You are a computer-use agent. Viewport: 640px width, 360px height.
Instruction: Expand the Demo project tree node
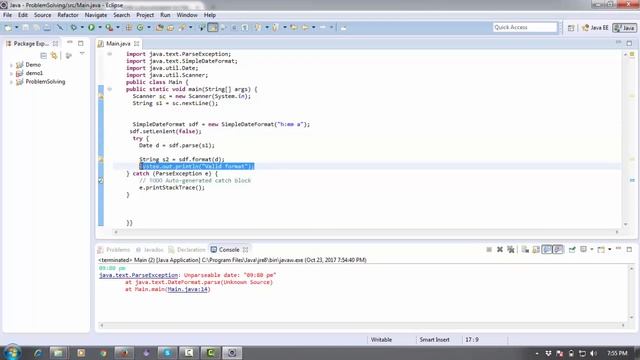coord(11,65)
